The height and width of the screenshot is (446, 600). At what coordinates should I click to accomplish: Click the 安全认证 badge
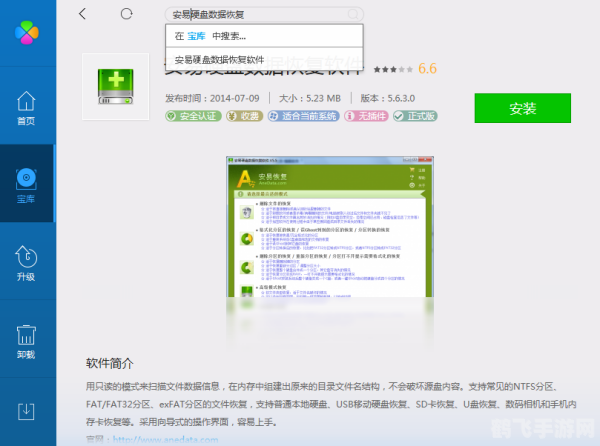coord(193,116)
